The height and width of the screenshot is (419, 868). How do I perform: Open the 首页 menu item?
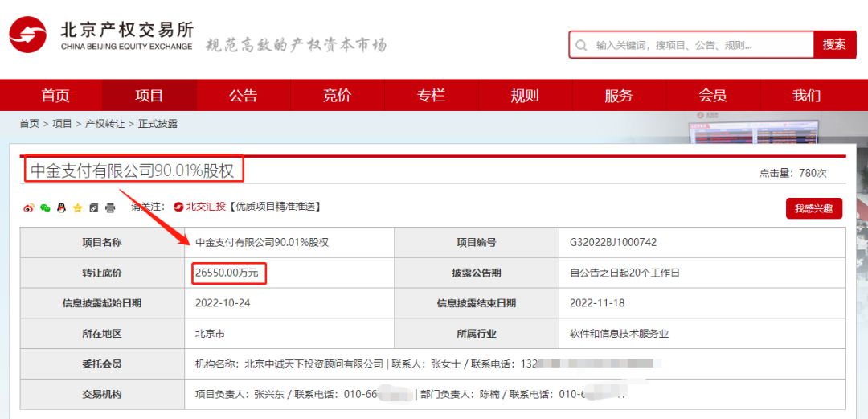click(55, 96)
